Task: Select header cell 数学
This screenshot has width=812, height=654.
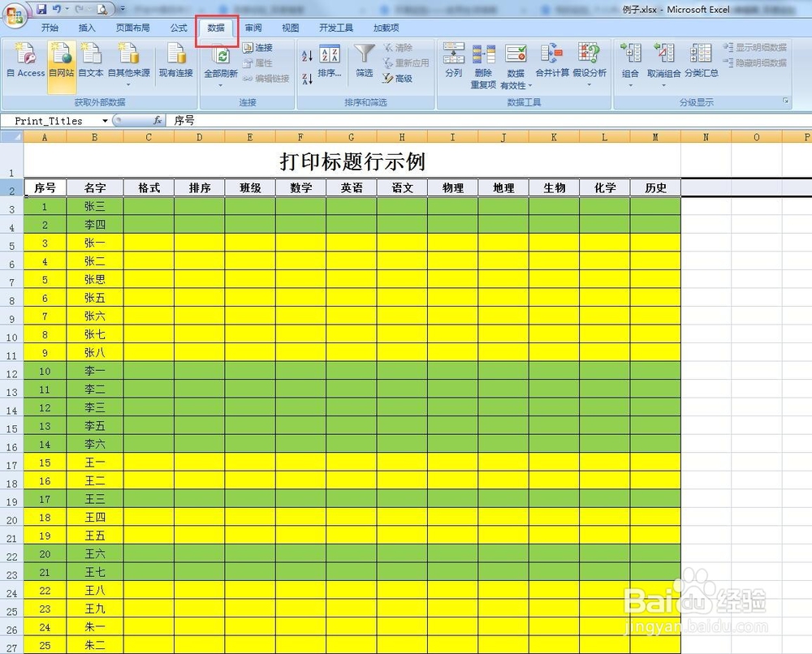Action: coord(301,187)
